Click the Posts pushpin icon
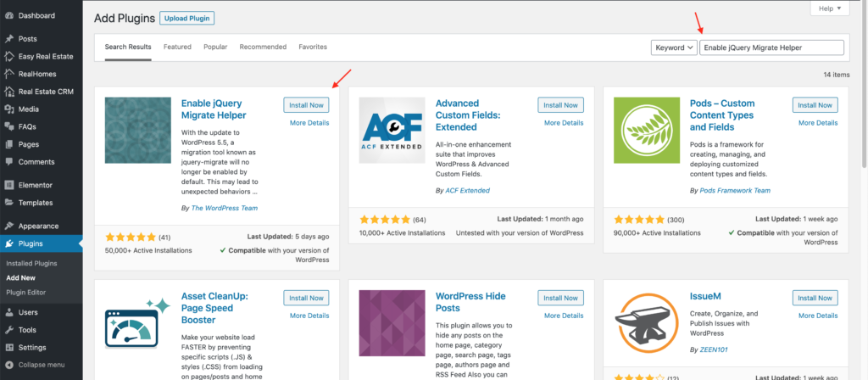The image size is (868, 380). [x=8, y=39]
